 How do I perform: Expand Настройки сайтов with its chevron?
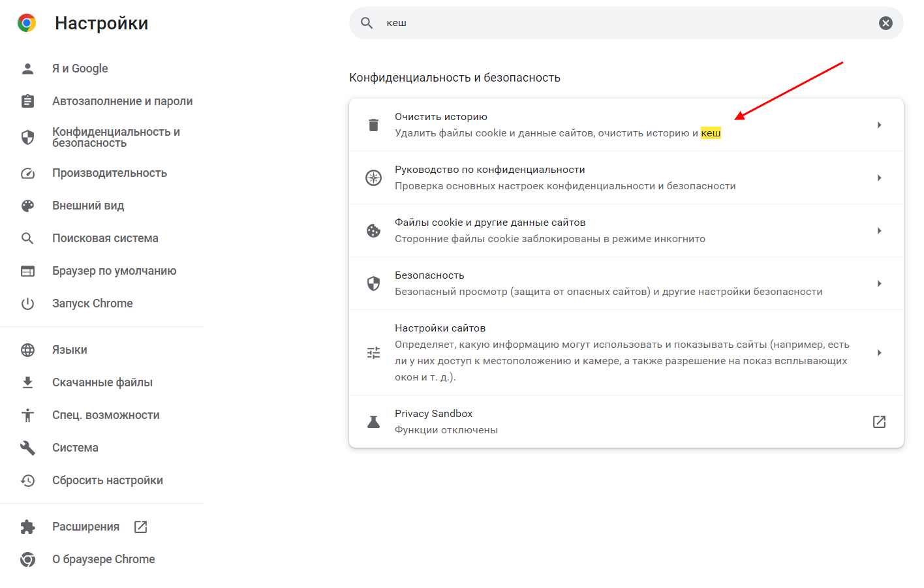pyautogui.click(x=879, y=352)
